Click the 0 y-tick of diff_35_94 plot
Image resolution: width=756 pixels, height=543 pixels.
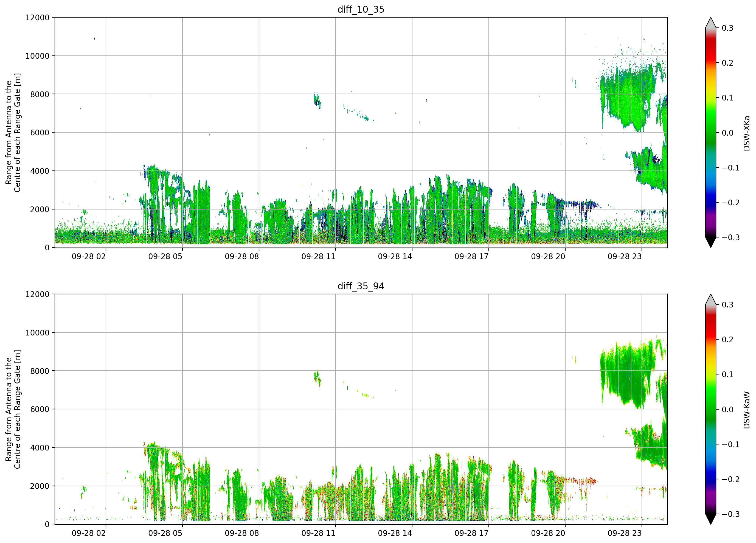click(x=47, y=525)
